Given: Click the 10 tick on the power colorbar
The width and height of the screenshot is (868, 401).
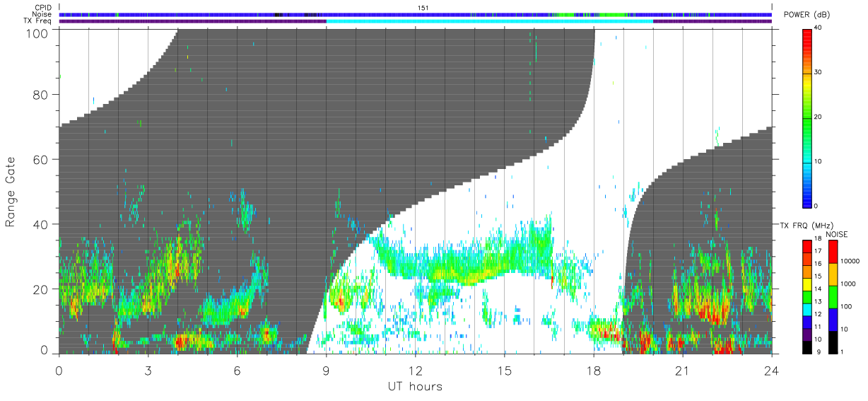Looking at the screenshot, I should pyautogui.click(x=819, y=161).
